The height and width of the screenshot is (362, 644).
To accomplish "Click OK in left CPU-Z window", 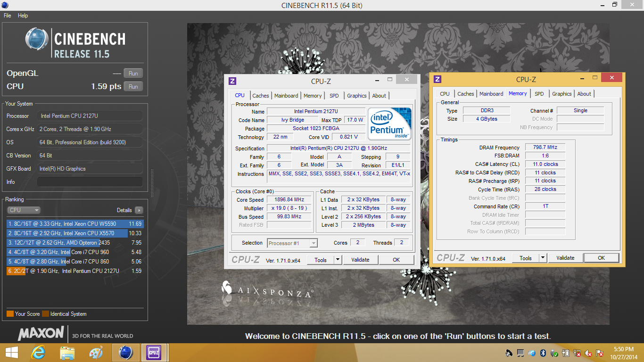I will tap(396, 260).
